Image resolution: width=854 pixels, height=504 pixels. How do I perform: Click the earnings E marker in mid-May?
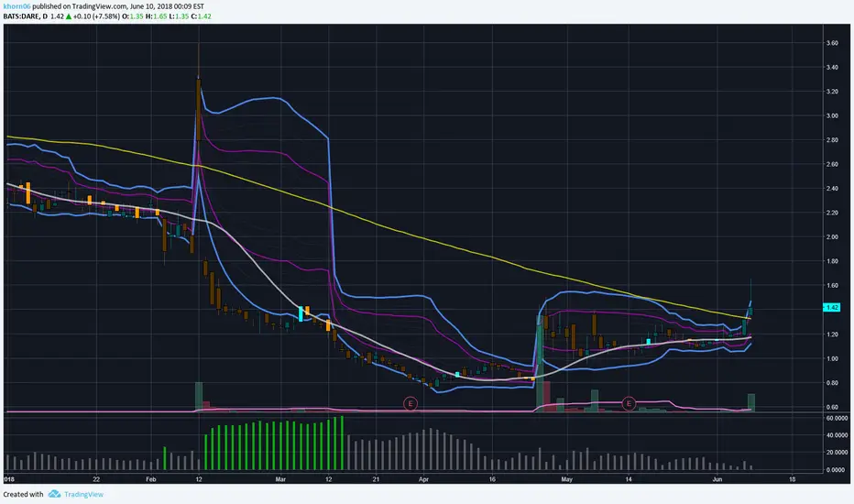[x=629, y=404]
